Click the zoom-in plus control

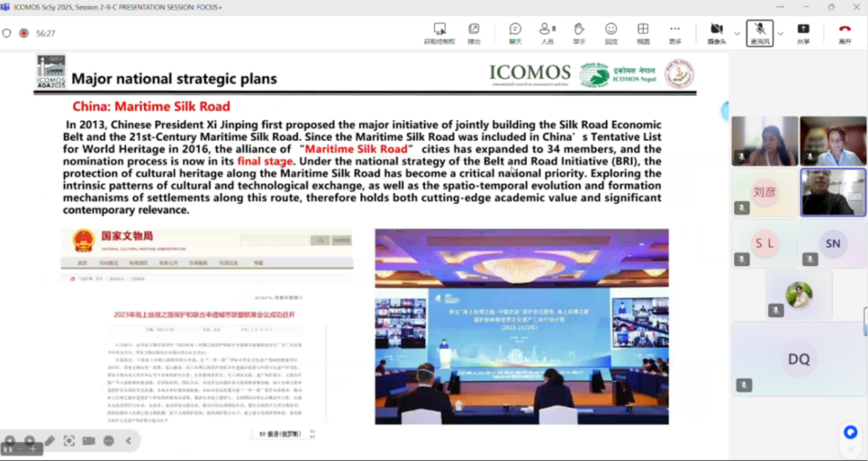point(33,449)
